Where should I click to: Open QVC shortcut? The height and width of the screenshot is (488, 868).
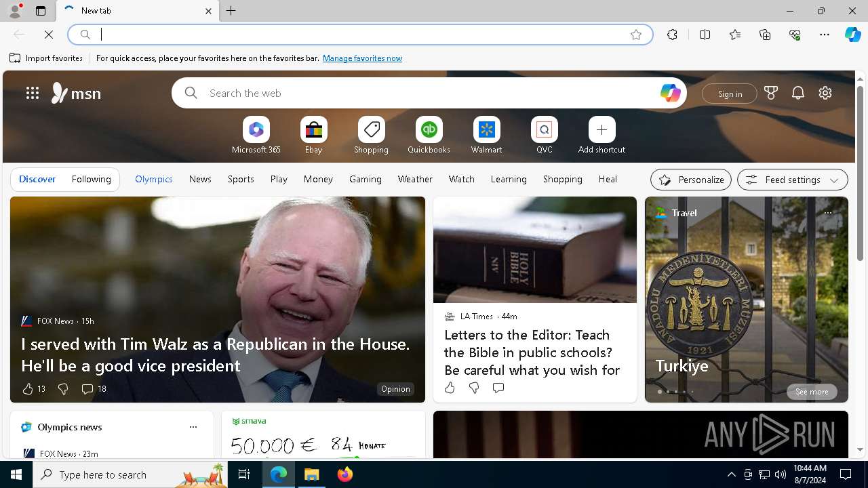(544, 136)
